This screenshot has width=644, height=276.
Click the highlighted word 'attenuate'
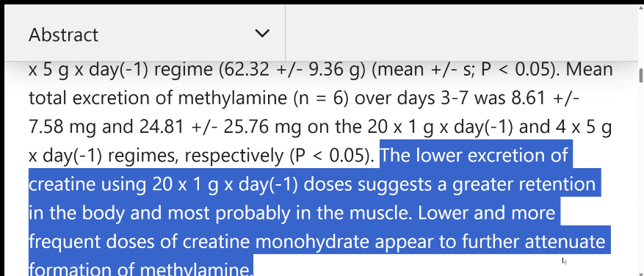[x=565, y=241]
